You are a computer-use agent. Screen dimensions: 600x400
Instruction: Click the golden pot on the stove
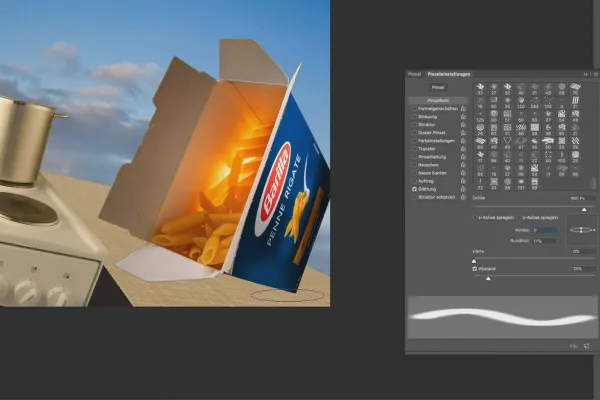click(27, 139)
